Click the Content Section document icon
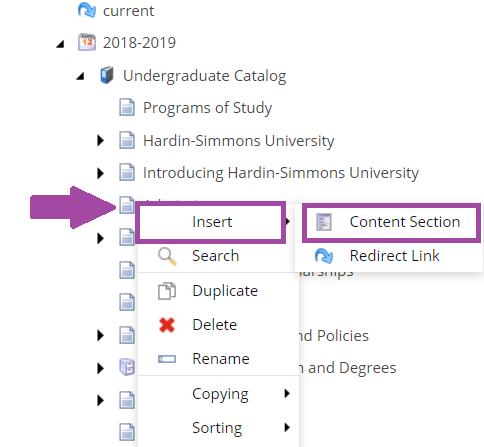This screenshot has width=484, height=447. (324, 222)
